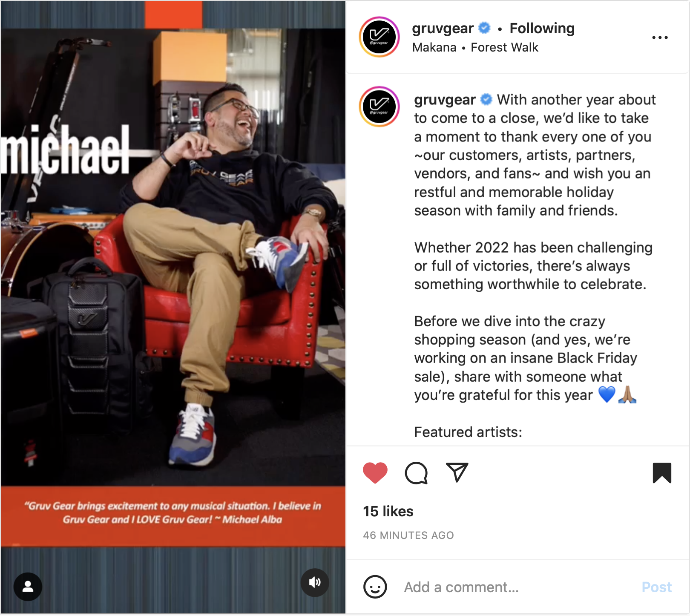The image size is (690, 616).
Task: Click gruvgear username in header
Action: pyautogui.click(x=443, y=29)
